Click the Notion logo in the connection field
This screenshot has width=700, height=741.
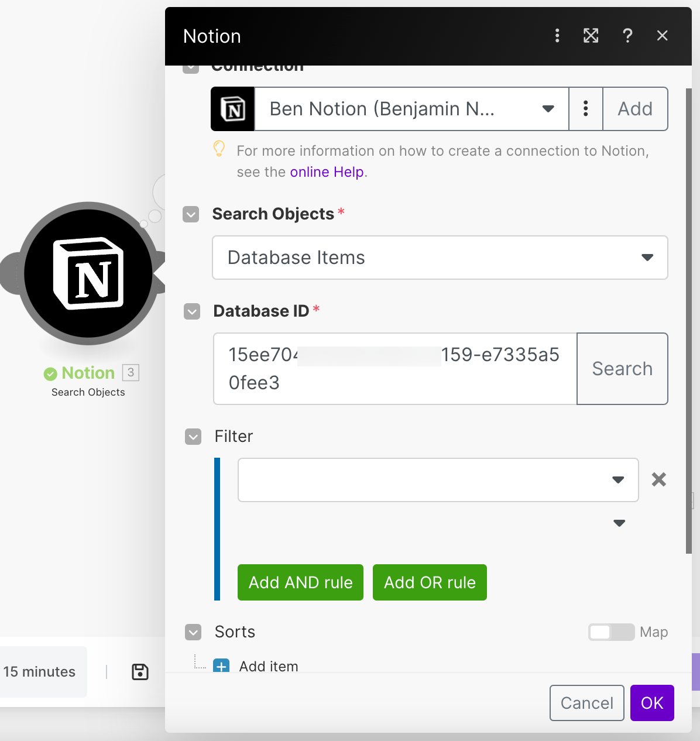click(233, 109)
